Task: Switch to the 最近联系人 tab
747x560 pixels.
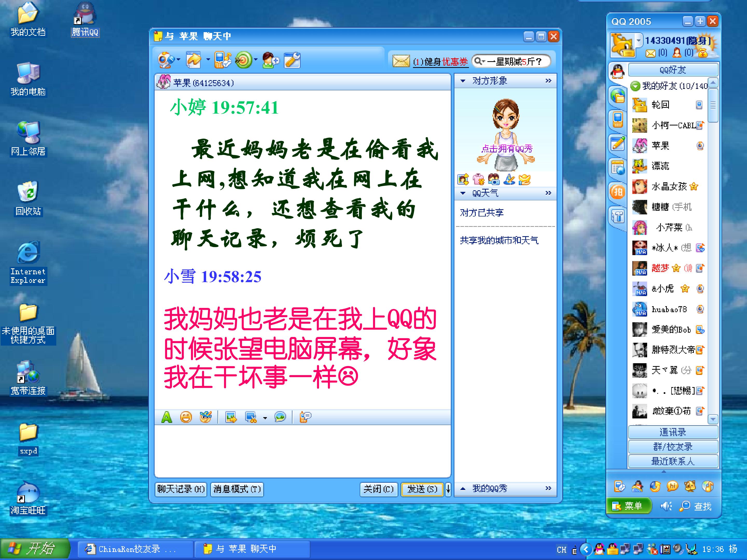Action: pos(673,461)
